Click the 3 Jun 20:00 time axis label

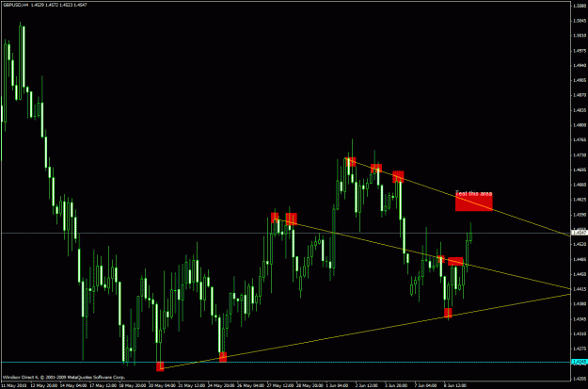(396, 385)
